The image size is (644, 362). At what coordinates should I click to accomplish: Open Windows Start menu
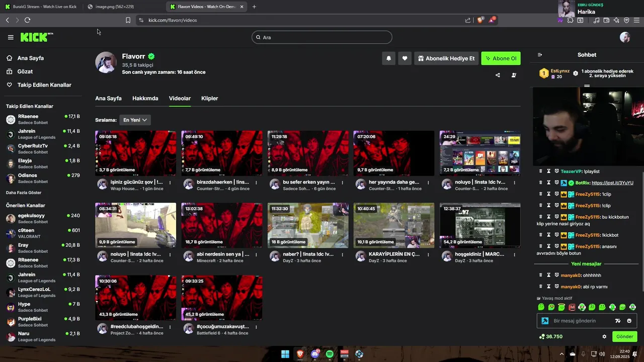pyautogui.click(x=285, y=354)
